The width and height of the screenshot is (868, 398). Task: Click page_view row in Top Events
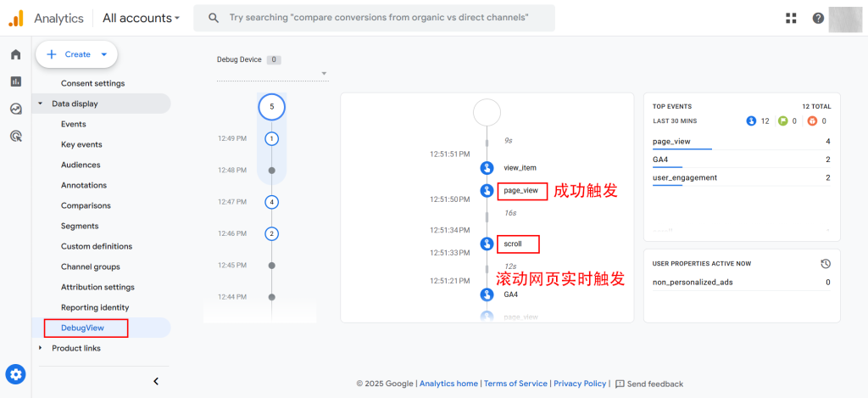(741, 142)
